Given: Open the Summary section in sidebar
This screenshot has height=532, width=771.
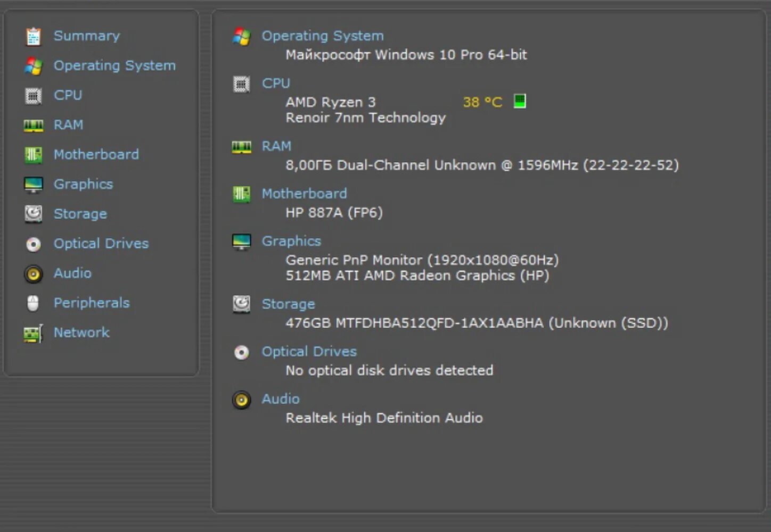Looking at the screenshot, I should coord(87,36).
